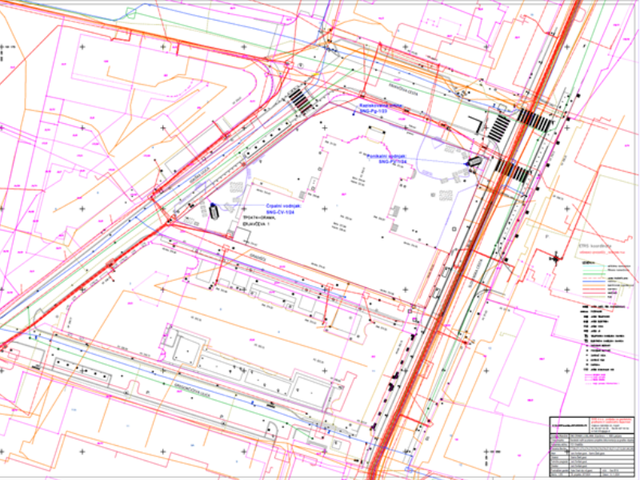Select the black well symbol near Crpalni vodnjak

(213, 210)
